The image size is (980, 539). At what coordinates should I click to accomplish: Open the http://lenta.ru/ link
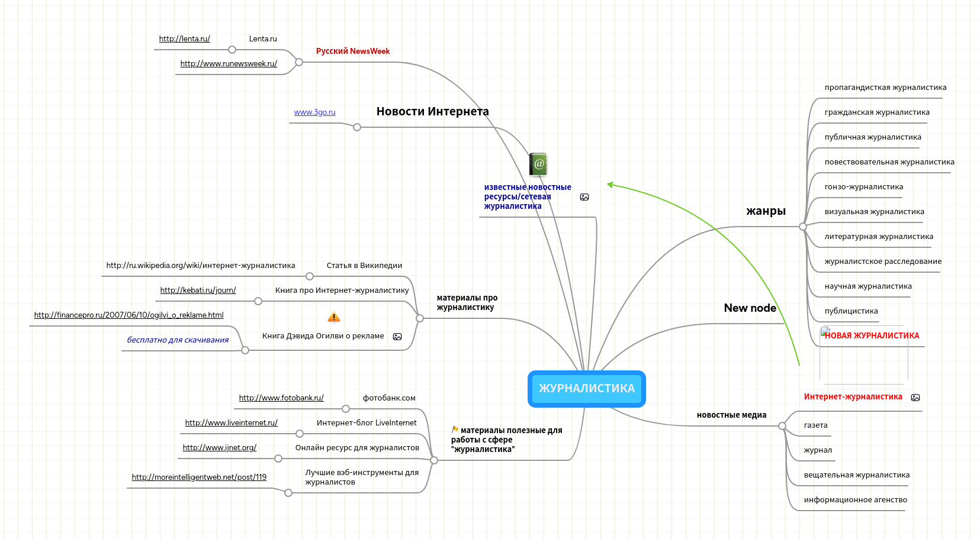184,39
